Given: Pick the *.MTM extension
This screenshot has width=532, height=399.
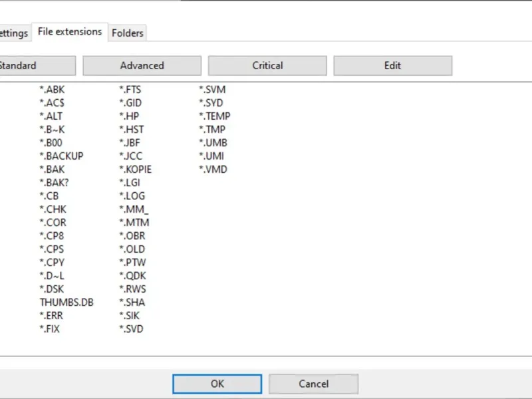Looking at the screenshot, I should 134,223.
